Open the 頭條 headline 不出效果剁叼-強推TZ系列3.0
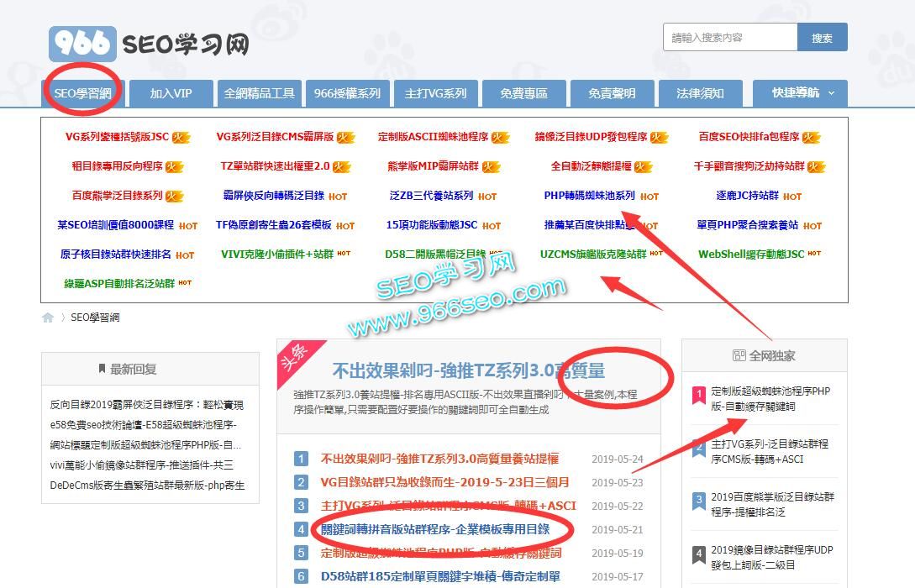This screenshot has height=588, width=915. click(x=469, y=370)
